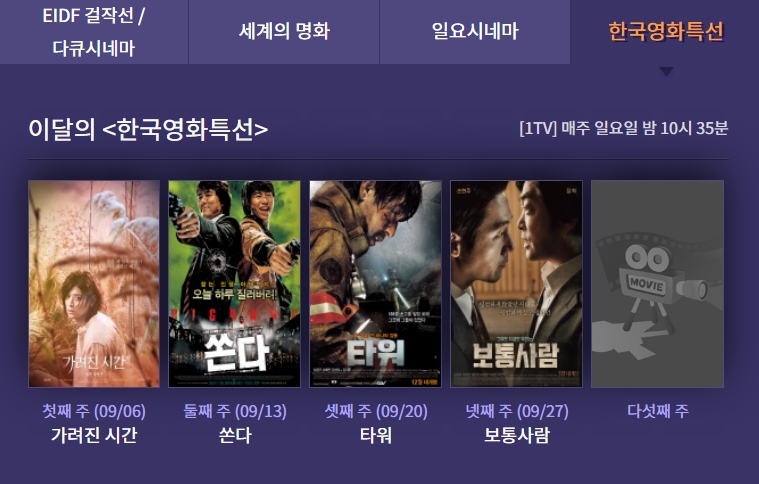Click the 보통사람 title link
Screen dimensions: 759x484
click(x=516, y=435)
